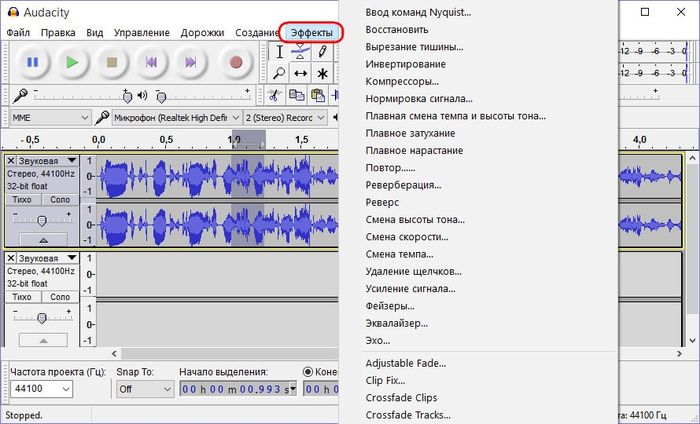Mute first track with Тихо button
Screen dimensions: 700x424
(23, 199)
